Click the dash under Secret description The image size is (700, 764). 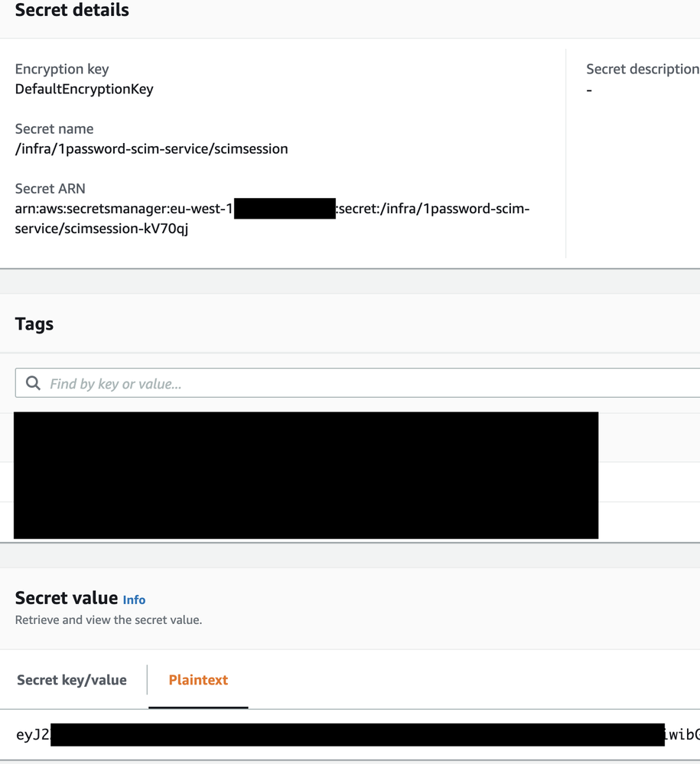click(x=589, y=90)
